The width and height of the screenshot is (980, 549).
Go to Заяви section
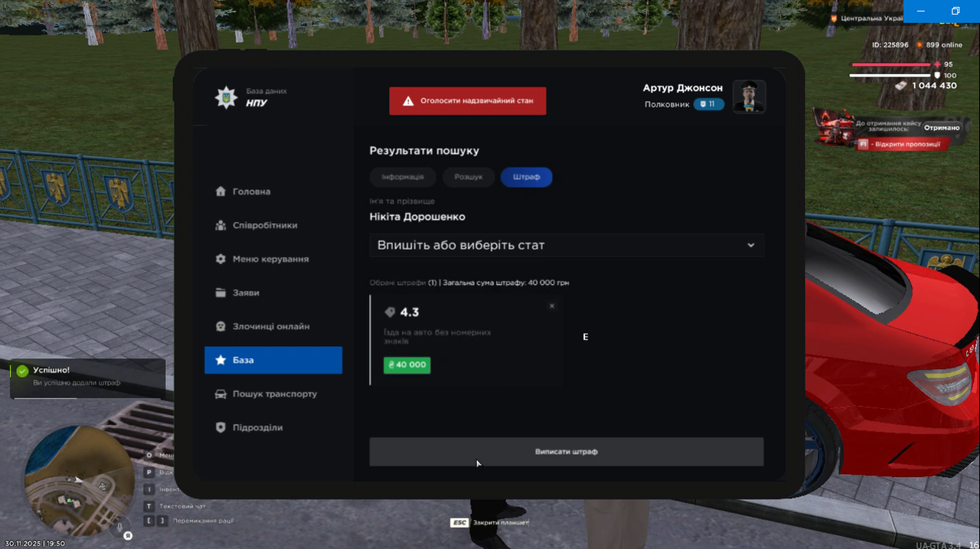(x=273, y=292)
